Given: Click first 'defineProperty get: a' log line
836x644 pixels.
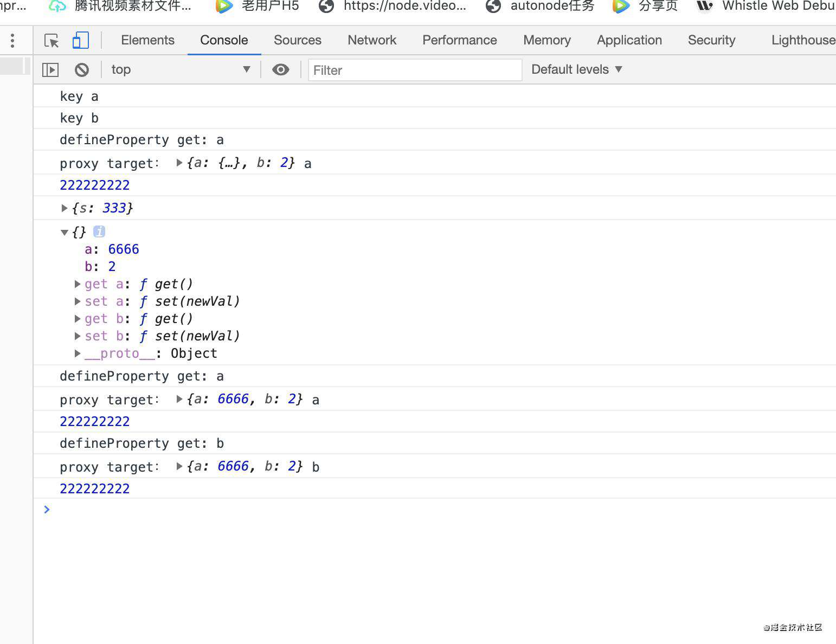Looking at the screenshot, I should 142,140.
